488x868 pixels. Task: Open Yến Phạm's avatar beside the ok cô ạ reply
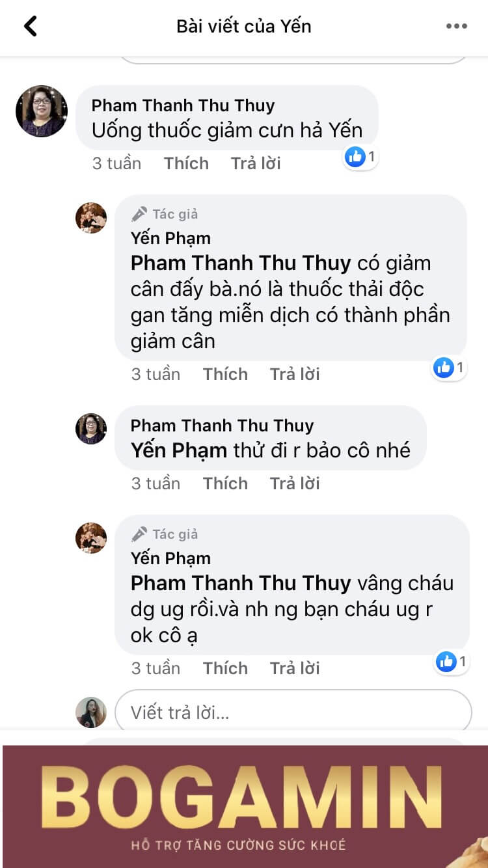91,537
